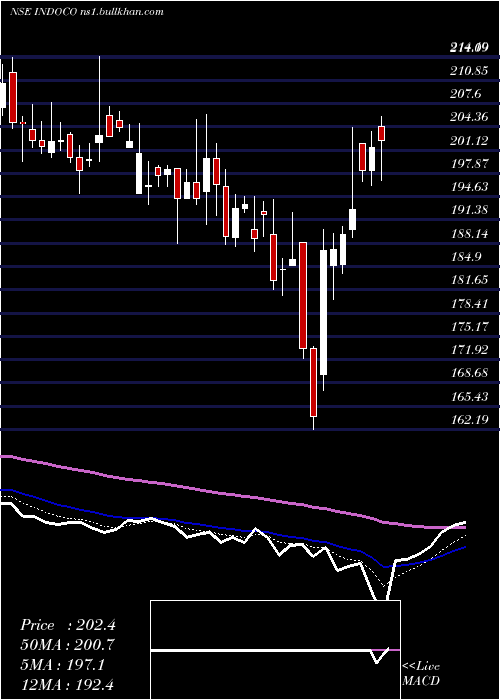The height and width of the screenshot is (700, 500).
Task: Click the Live MACD label
Action: pos(421,674)
